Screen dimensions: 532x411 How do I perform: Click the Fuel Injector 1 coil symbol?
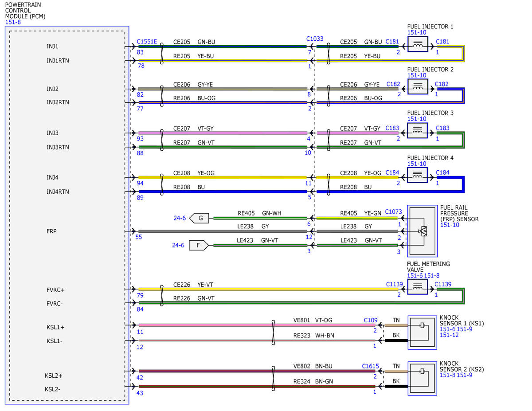pyautogui.click(x=417, y=44)
